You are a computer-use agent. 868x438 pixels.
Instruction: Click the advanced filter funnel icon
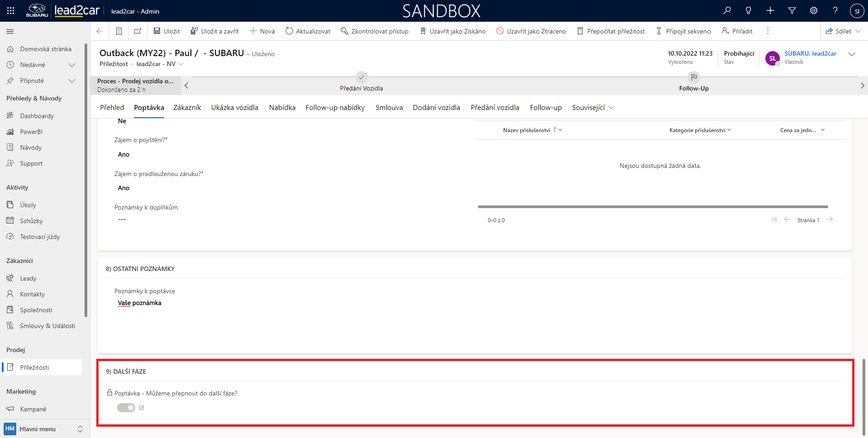point(792,10)
